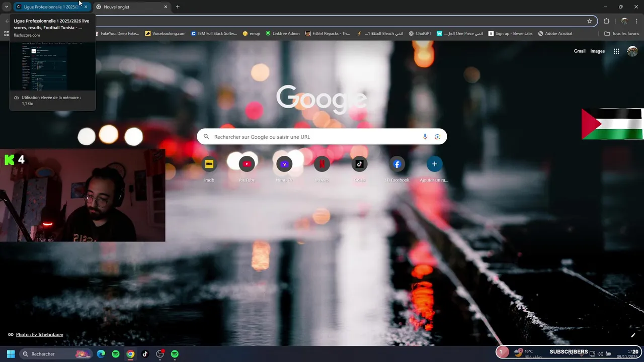Launch Microsoft Edge from the taskbar
This screenshot has width=644, height=362.
(x=101, y=354)
